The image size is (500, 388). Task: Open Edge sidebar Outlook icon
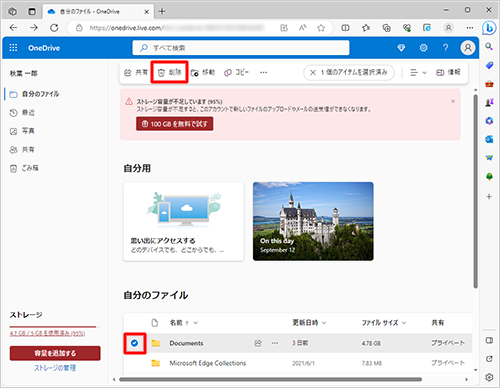point(489,139)
